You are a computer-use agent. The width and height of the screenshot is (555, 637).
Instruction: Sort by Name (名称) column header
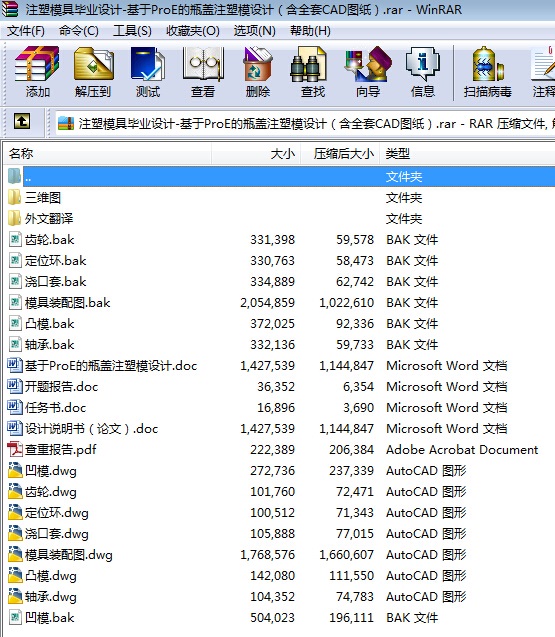coord(107,154)
